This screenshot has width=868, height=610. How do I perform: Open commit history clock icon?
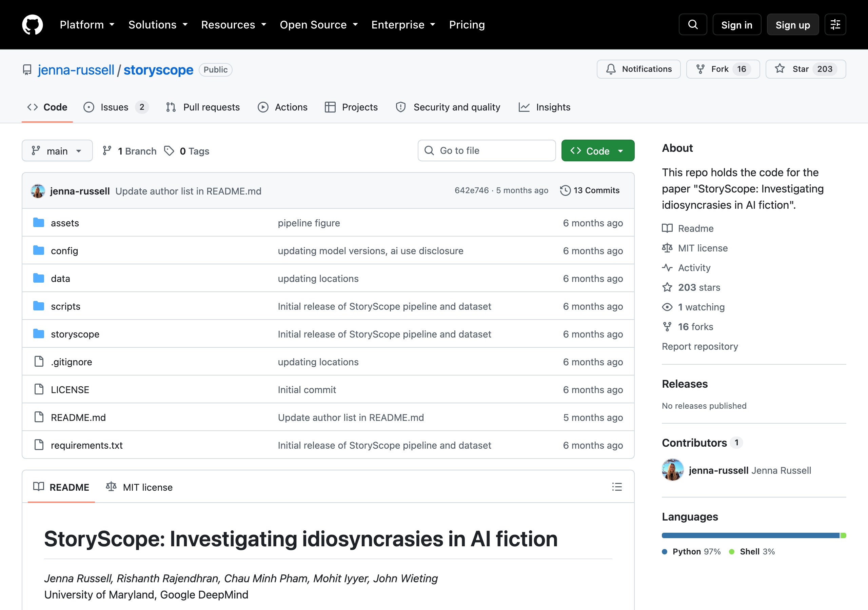click(565, 190)
